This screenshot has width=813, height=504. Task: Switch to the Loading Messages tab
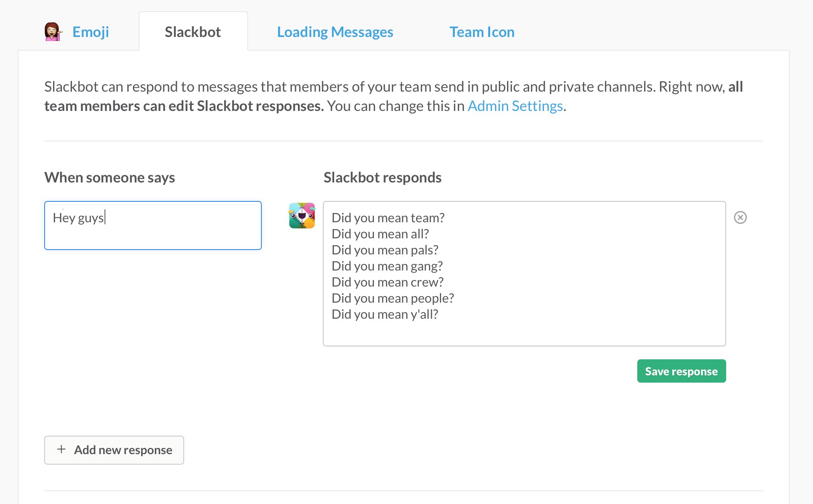point(335,32)
